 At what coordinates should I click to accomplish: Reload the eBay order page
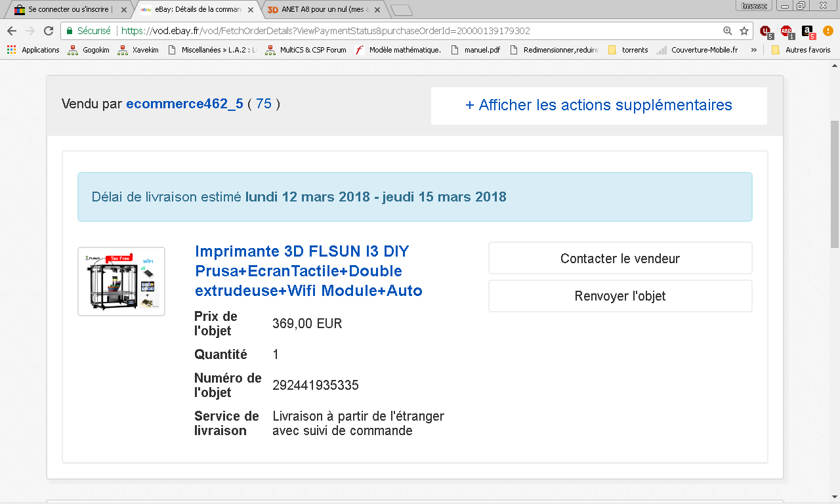49,31
